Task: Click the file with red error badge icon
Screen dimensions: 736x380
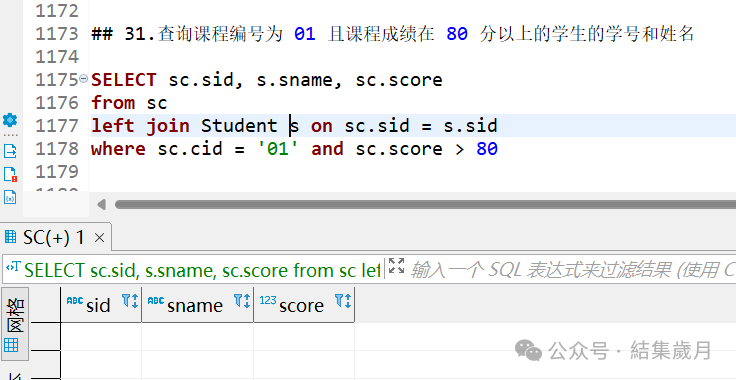Action: point(10,174)
